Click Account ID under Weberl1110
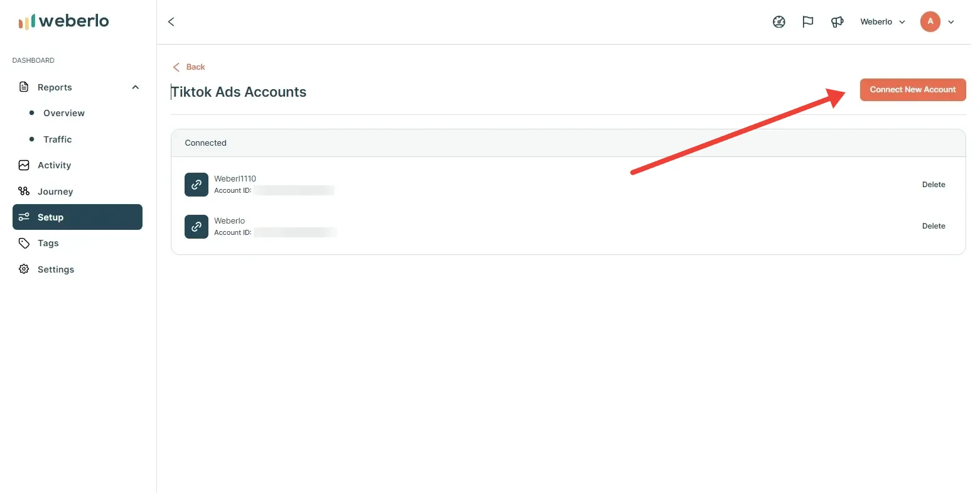980x493 pixels. [233, 190]
